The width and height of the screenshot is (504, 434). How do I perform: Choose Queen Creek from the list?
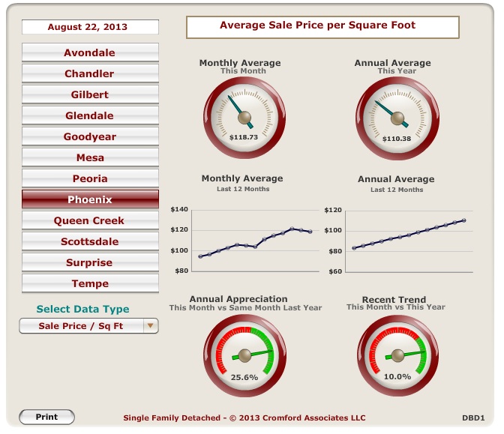click(x=90, y=220)
